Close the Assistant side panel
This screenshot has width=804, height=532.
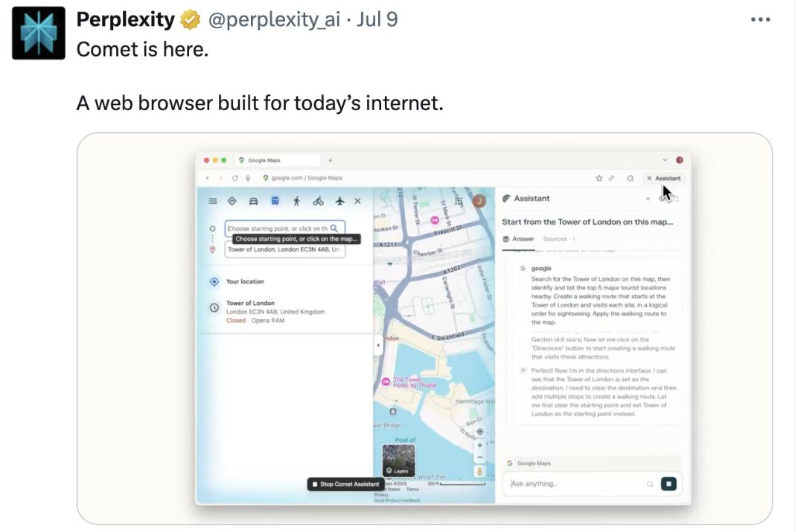649,179
